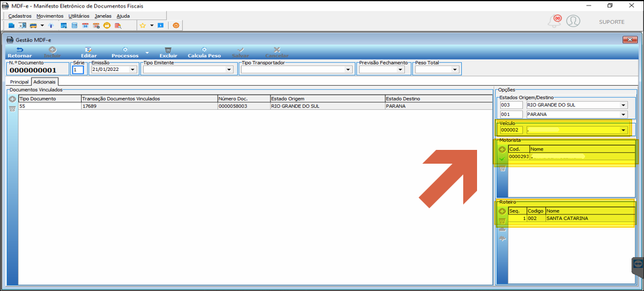Remove Motorista with trash icon
The height and width of the screenshot is (291, 644).
click(x=502, y=169)
